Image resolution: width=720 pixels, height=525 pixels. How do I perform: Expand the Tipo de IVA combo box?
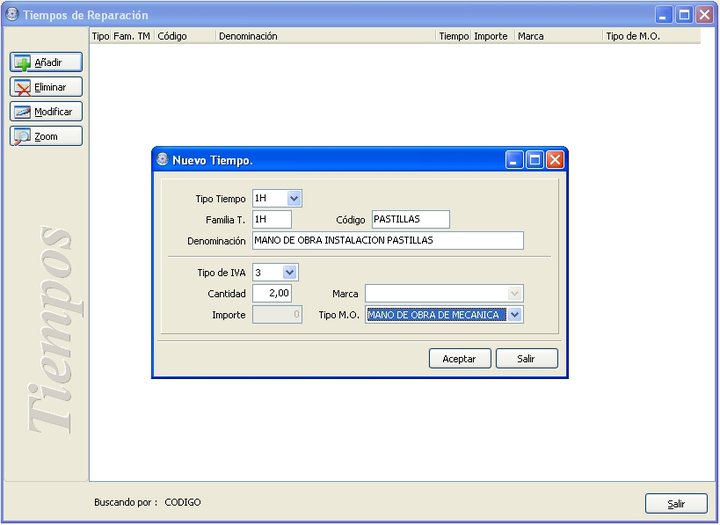pos(290,272)
